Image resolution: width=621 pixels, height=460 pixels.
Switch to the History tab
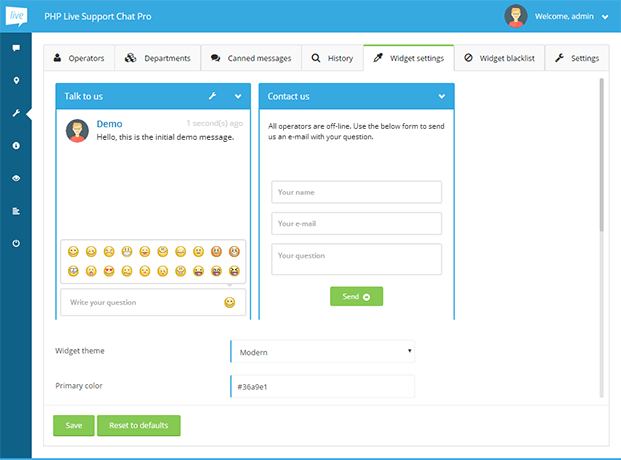(x=332, y=58)
